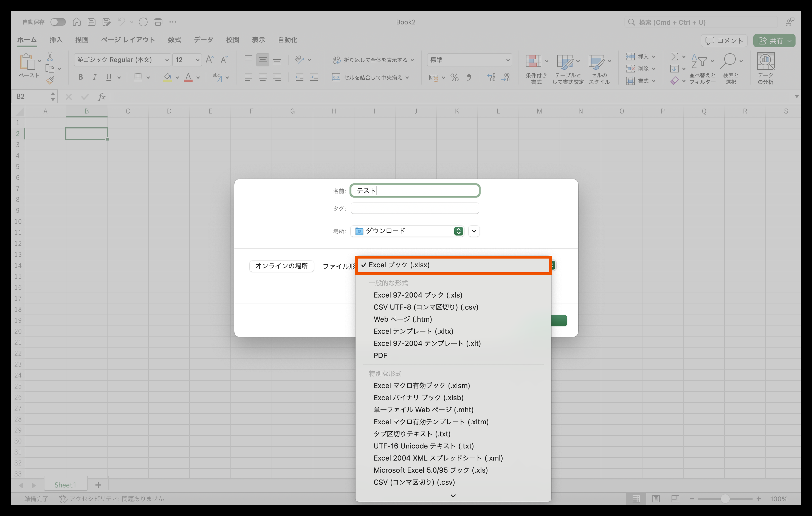The image size is (812, 516).
Task: Increase font size with large A icon
Action: coord(210,60)
